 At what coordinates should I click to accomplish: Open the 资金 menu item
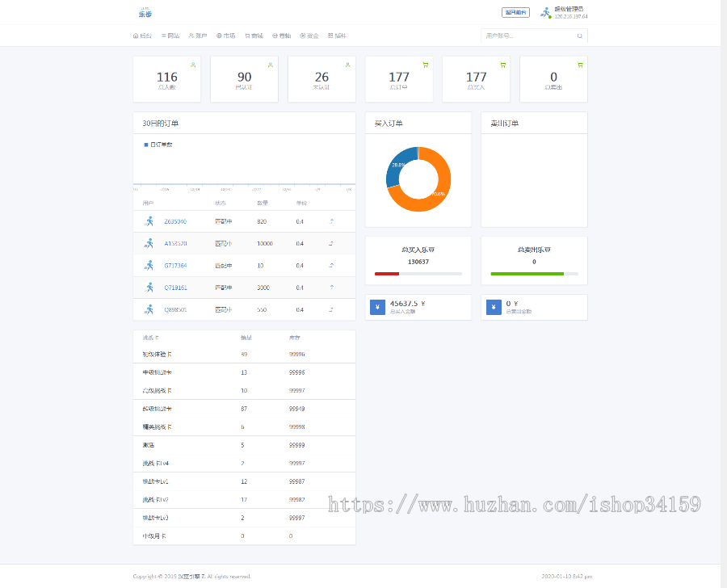pyautogui.click(x=309, y=36)
